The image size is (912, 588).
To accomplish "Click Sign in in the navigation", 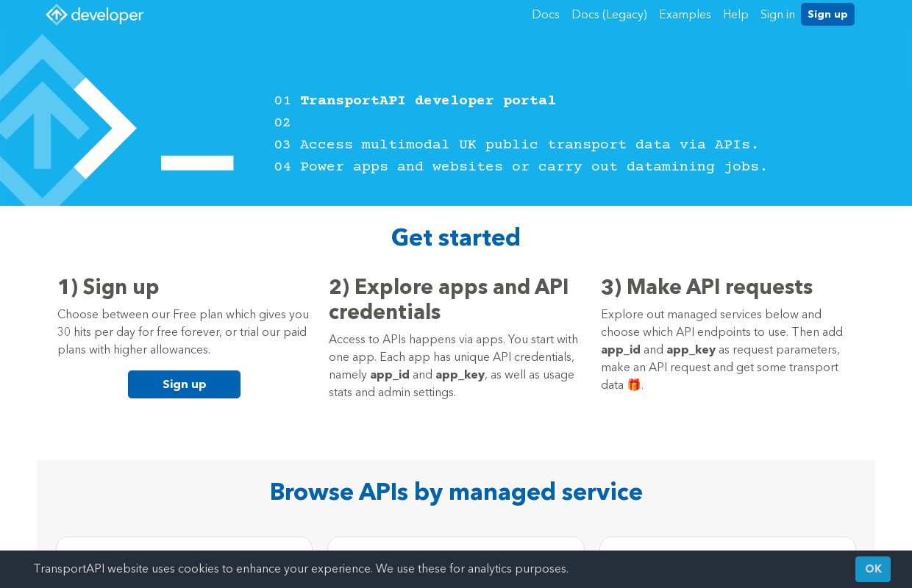I will click(x=777, y=15).
